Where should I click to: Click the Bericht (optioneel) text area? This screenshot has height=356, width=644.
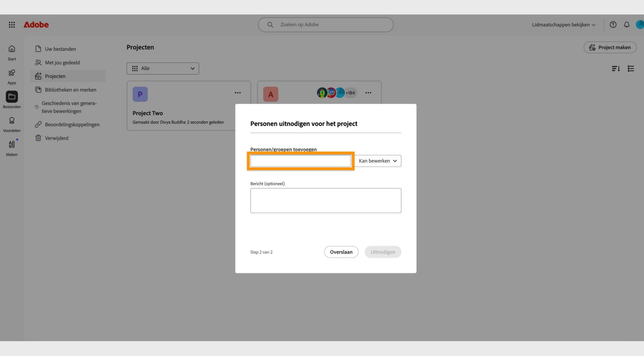pyautogui.click(x=326, y=201)
